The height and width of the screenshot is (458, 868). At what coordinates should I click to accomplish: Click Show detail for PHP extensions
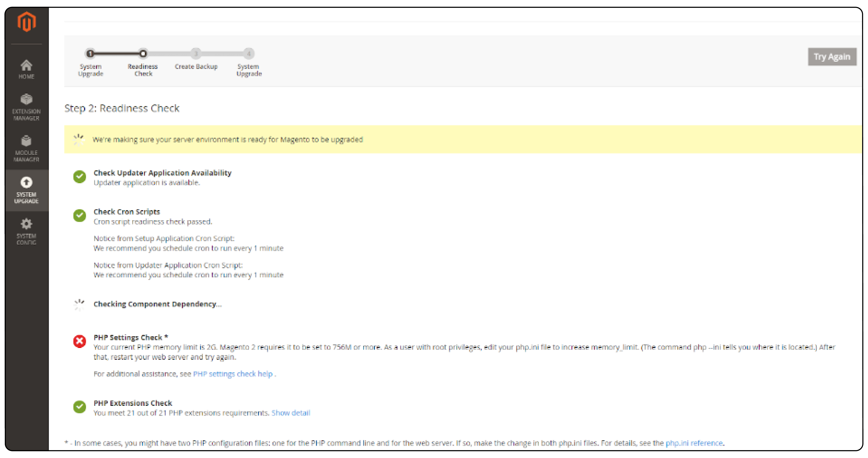coord(291,413)
